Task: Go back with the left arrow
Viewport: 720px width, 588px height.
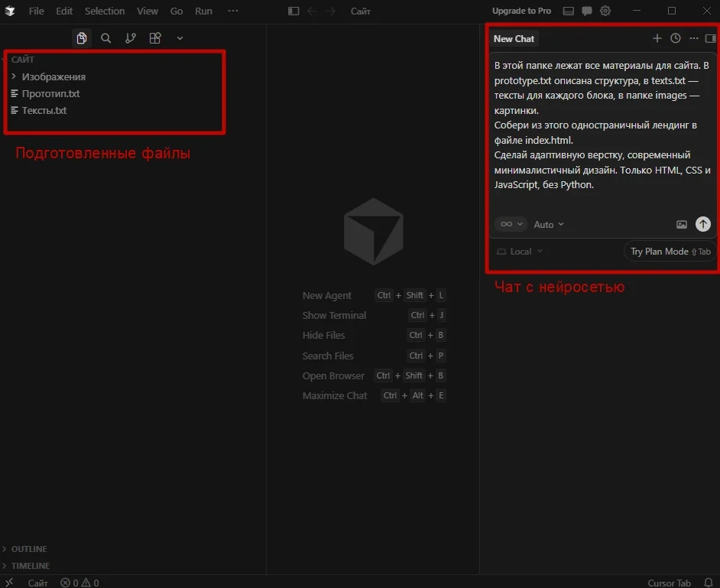Action: tap(313, 11)
